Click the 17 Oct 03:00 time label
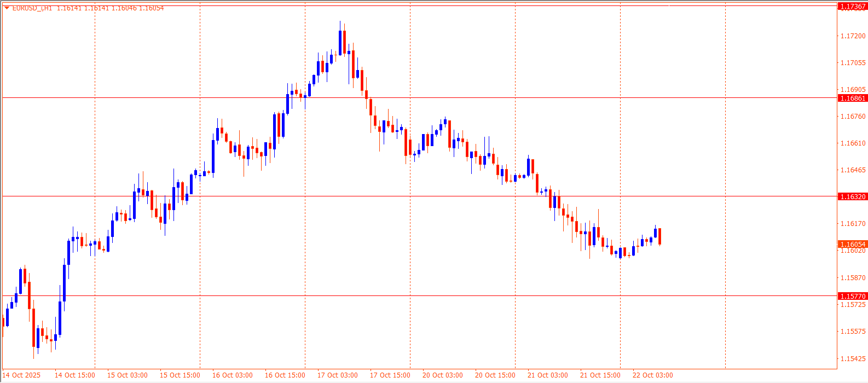This screenshot has width=868, height=383. click(337, 375)
